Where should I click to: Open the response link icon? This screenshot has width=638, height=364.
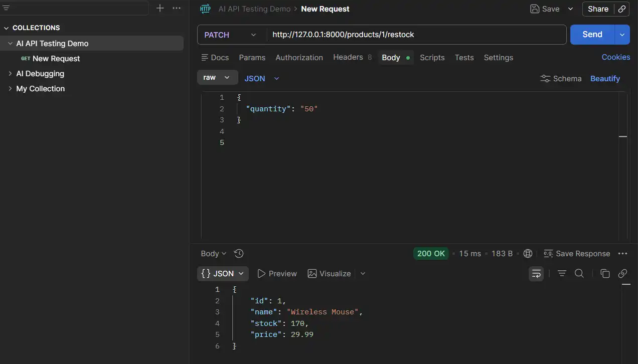click(622, 273)
